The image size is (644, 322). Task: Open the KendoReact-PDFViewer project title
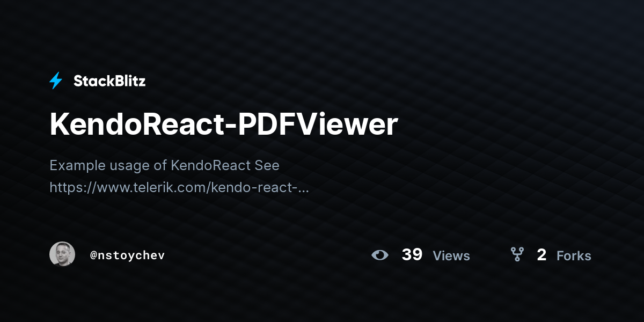click(x=224, y=124)
